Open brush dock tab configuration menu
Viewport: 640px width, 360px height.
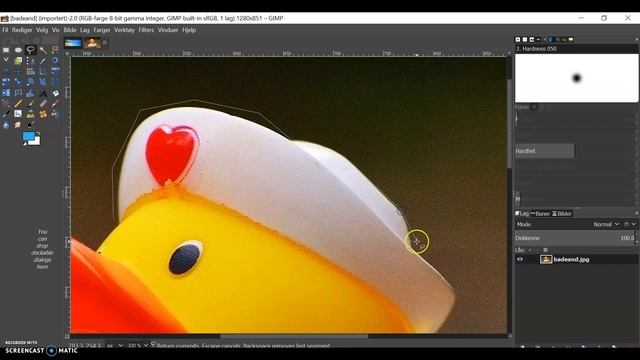[636, 40]
